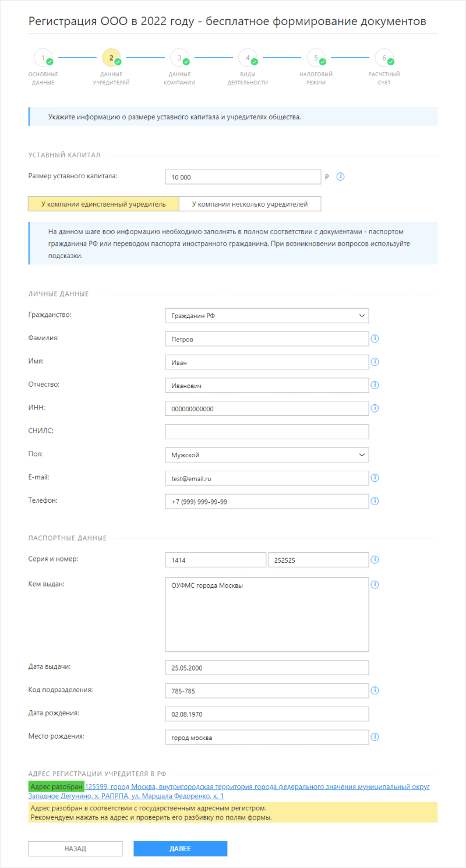The width and height of the screenshot is (466, 868).
Task: Click the E-mail input field
Action: click(267, 478)
